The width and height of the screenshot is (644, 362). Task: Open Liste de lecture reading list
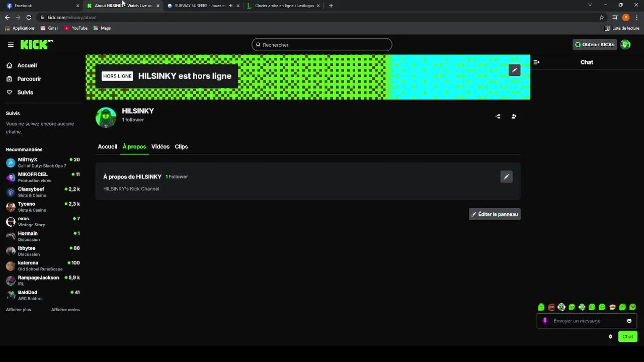click(x=622, y=28)
